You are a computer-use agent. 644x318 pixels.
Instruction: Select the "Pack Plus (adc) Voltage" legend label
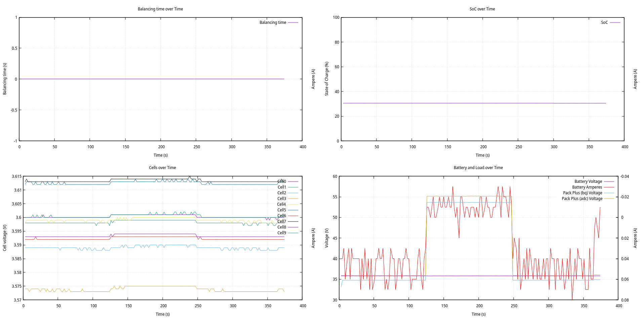[582, 199]
